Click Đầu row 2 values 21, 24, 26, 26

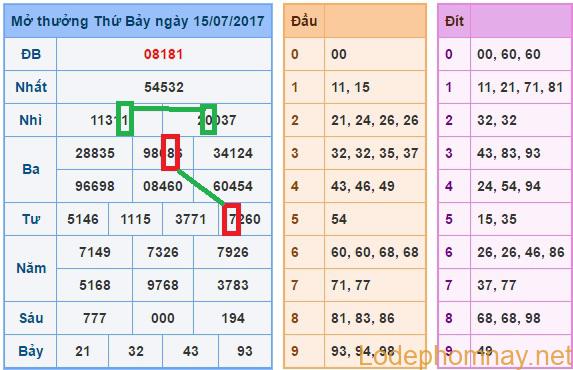[375, 120]
